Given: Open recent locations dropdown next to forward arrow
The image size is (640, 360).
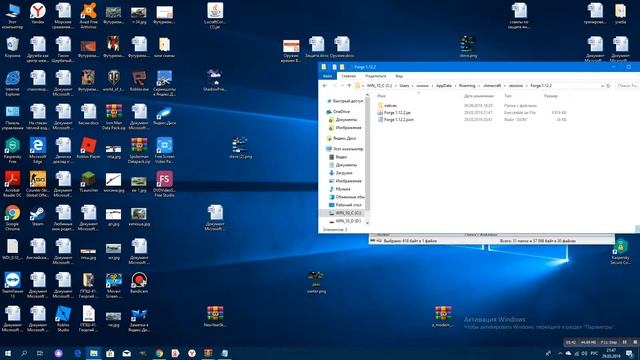Looking at the screenshot, I should pyautogui.click(x=342, y=86).
